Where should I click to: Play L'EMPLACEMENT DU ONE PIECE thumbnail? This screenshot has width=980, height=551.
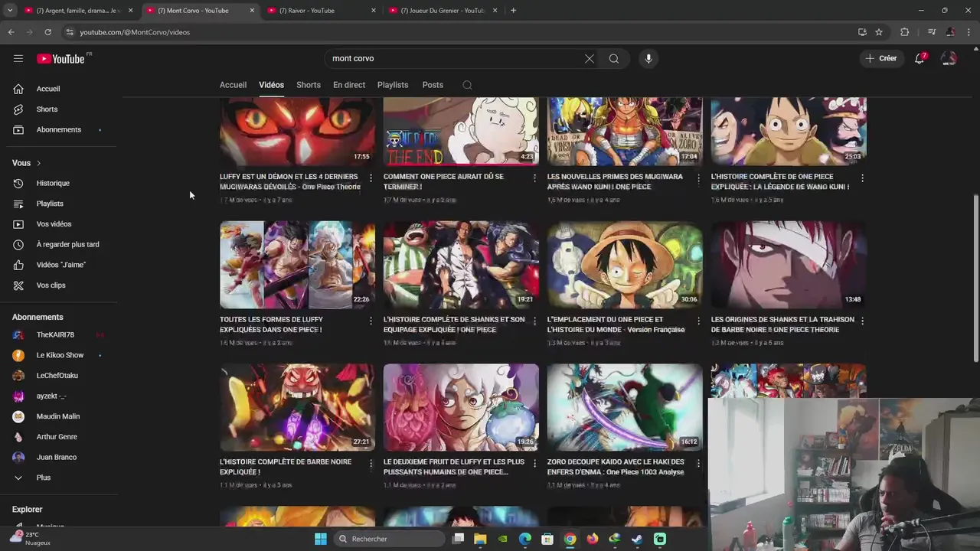[x=625, y=265]
